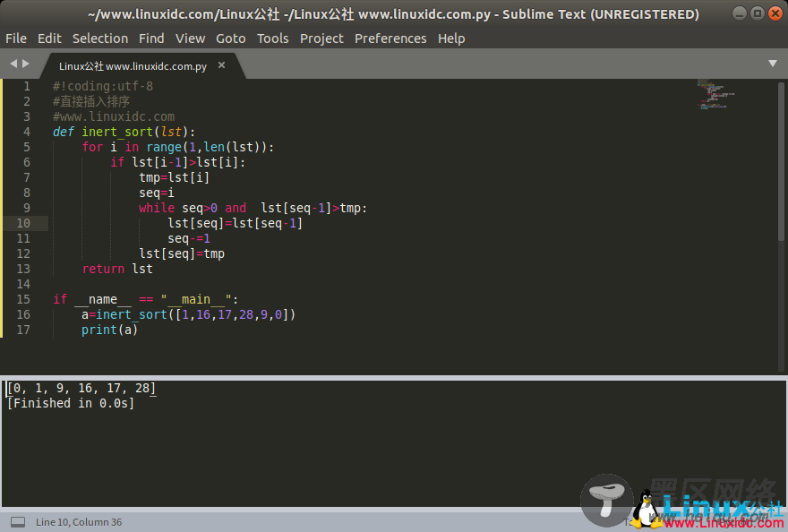
Task: Open the Find menu
Action: (x=151, y=39)
